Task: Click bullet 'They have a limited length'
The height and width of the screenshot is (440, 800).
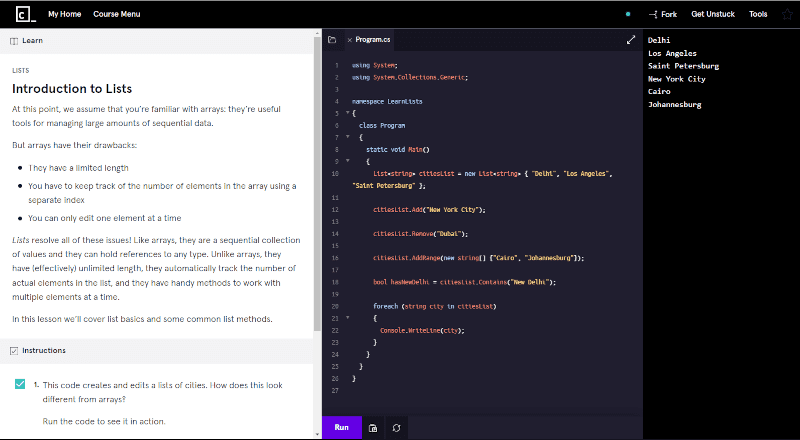Action: [79, 168]
